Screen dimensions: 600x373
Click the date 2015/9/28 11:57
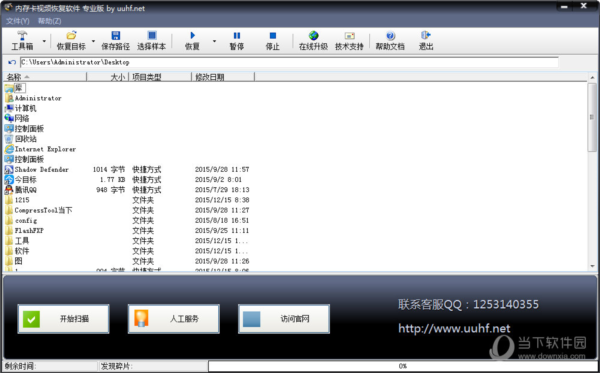(222, 169)
